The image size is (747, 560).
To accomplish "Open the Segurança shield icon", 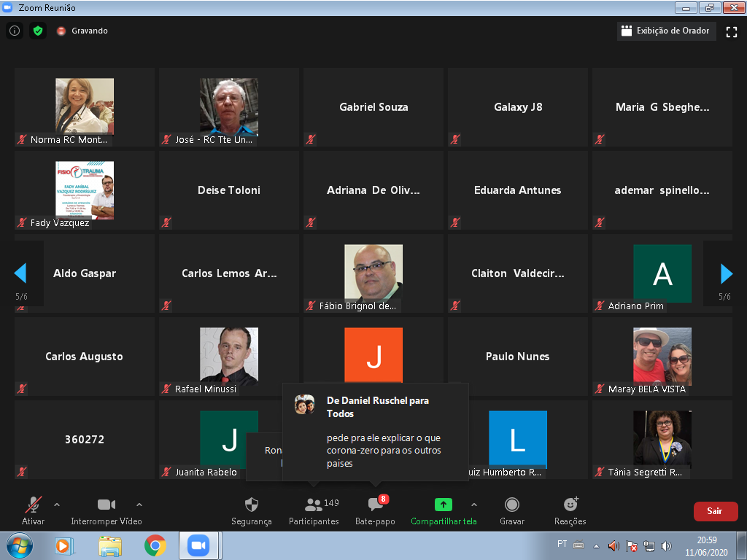I will [251, 505].
